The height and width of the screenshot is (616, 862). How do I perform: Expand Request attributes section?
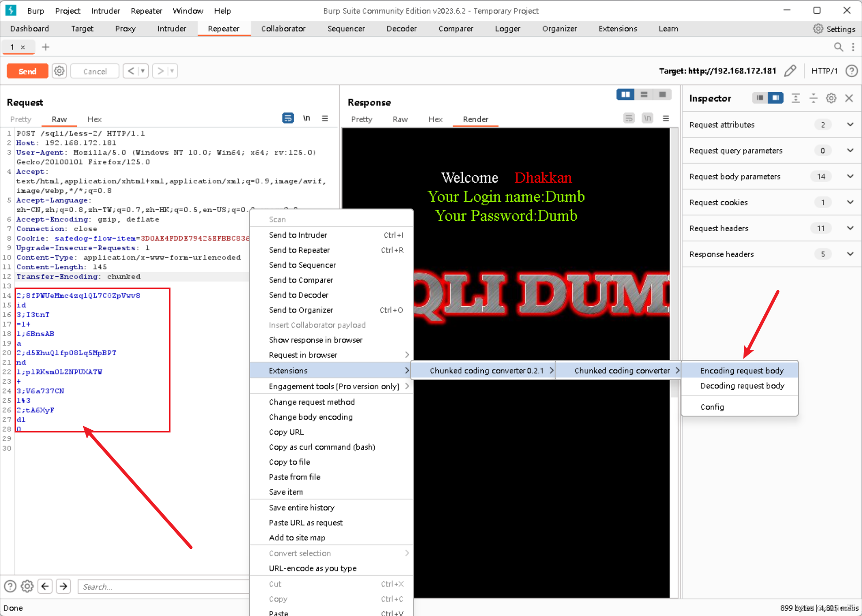[x=850, y=124]
